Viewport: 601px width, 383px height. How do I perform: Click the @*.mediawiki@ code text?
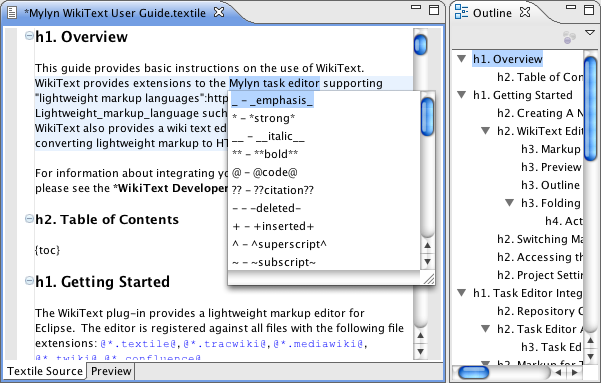[318, 344]
